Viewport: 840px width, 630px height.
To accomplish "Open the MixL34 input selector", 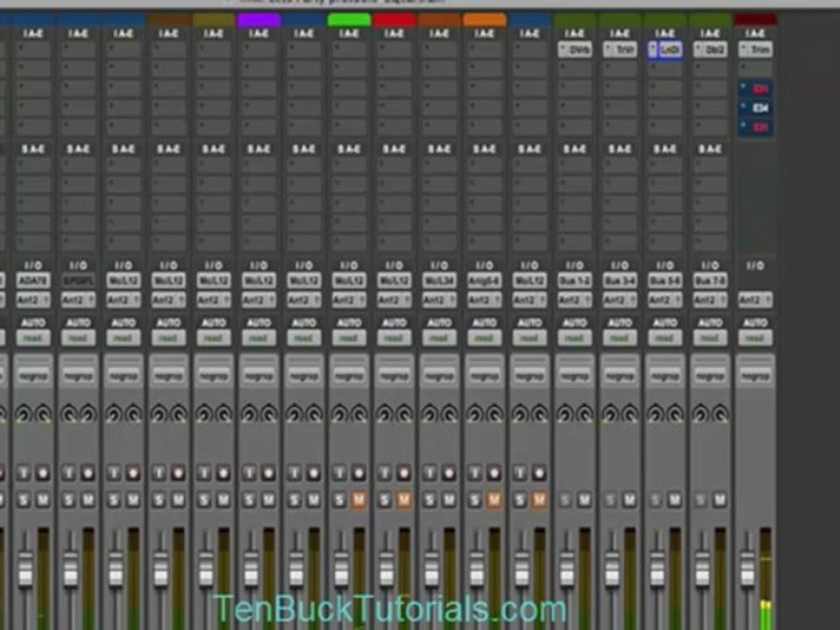I will click(438, 281).
